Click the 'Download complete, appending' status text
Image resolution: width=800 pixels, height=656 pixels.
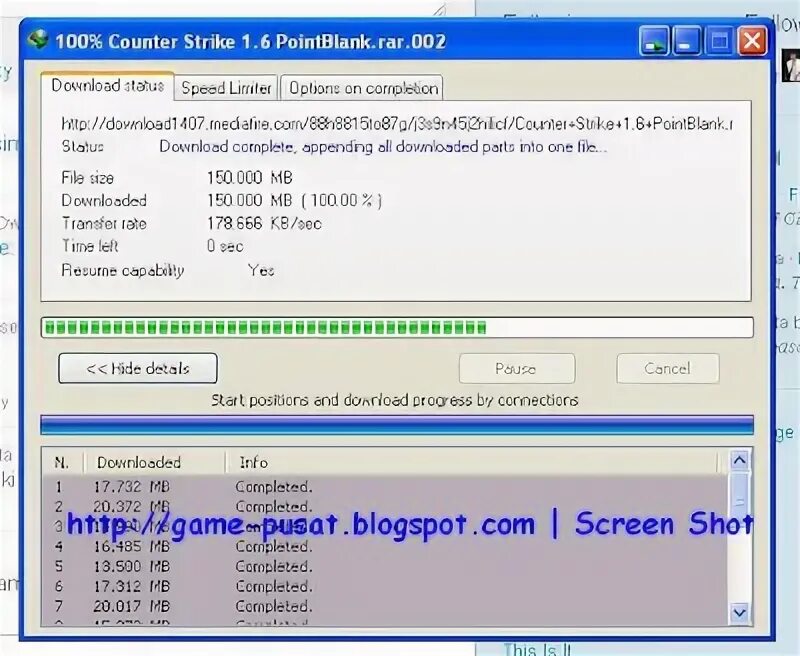tap(383, 147)
